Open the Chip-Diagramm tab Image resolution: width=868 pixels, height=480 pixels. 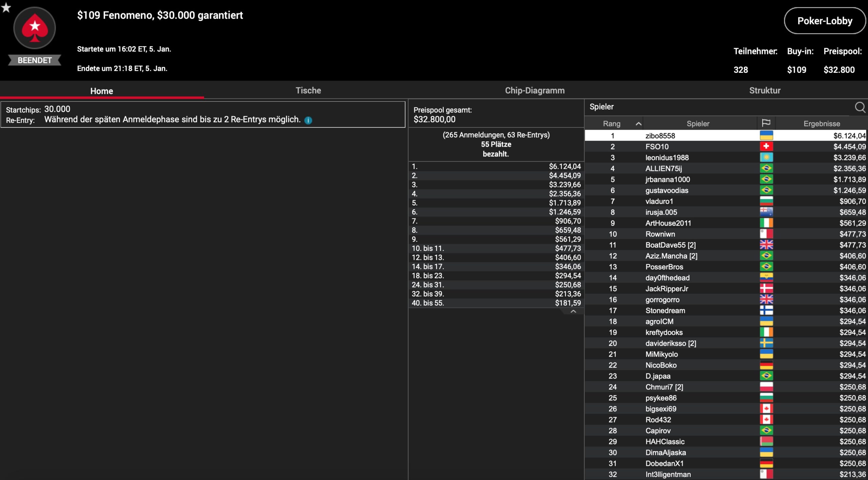534,90
